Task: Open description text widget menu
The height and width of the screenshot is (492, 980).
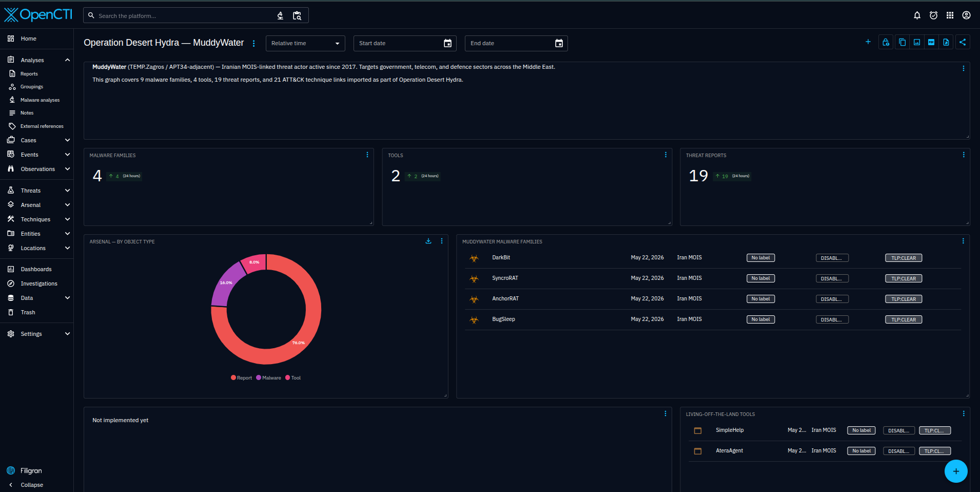Action: (964, 68)
